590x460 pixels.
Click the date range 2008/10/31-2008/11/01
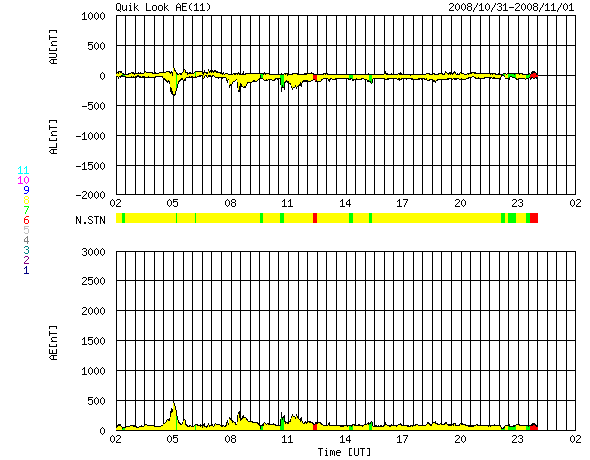[x=511, y=7]
